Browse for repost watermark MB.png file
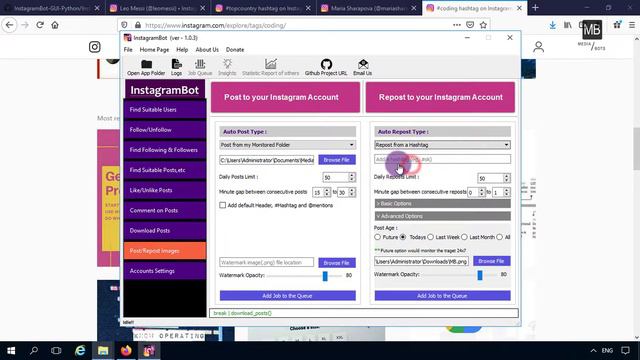Screen dimensions: 640x360 pyautogui.click(x=491, y=261)
